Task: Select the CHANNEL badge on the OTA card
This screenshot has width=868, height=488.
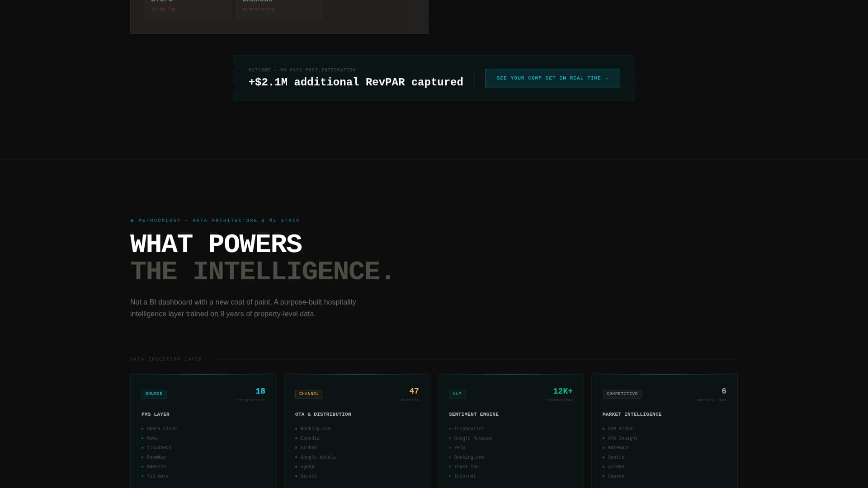Action: click(x=309, y=394)
